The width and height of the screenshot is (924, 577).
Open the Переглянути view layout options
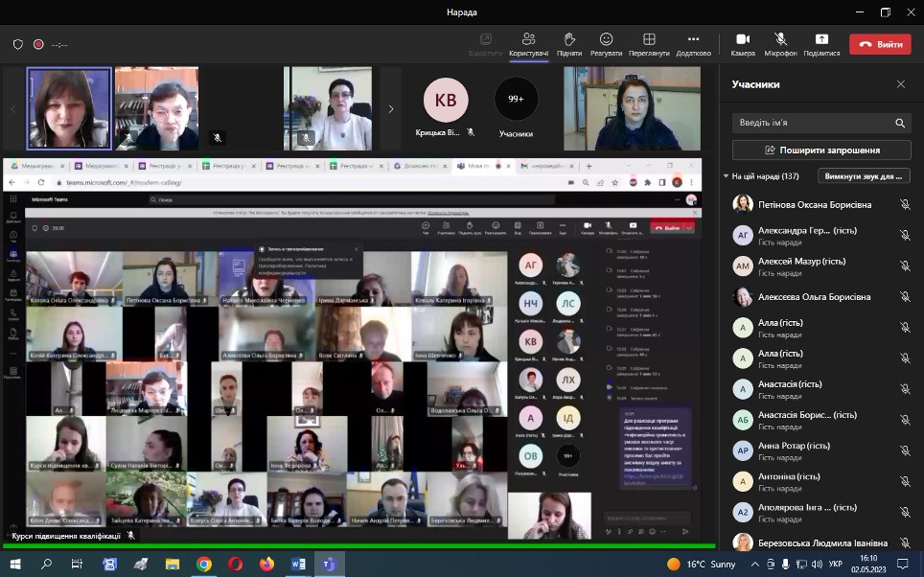click(x=649, y=44)
